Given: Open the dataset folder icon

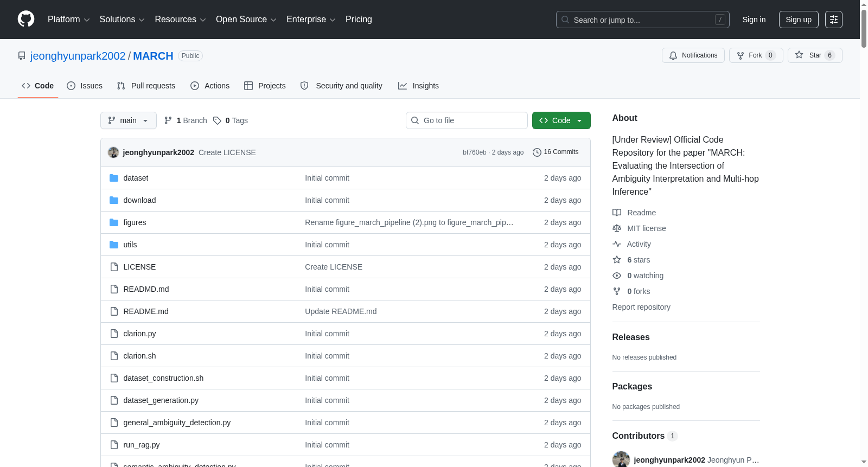Looking at the screenshot, I should coord(114,178).
